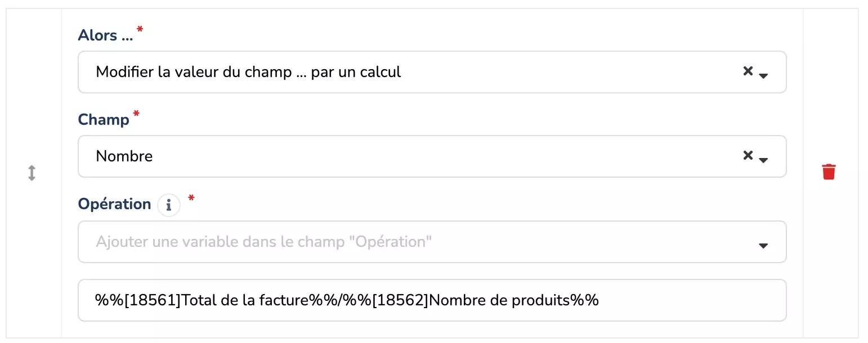
Task: Expand the 'Champ' dropdown arrow
Action: [764, 160]
